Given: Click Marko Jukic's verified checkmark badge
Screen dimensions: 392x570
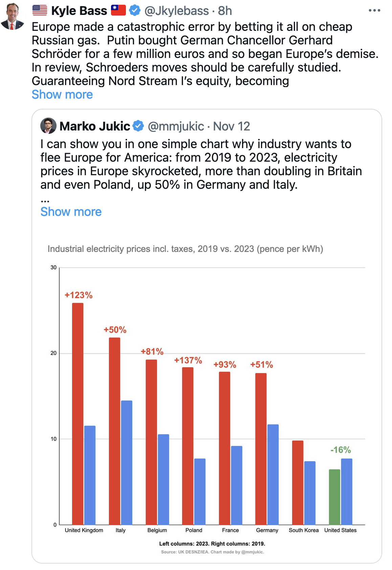Looking at the screenshot, I should pos(138,126).
